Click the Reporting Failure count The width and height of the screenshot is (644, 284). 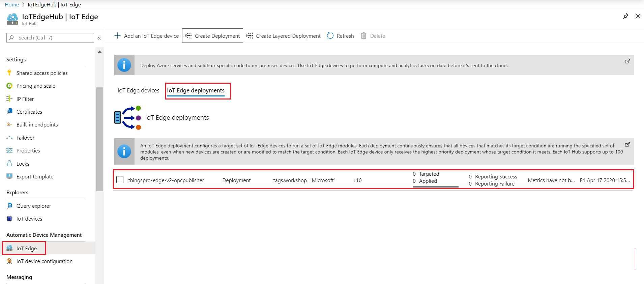[x=492, y=183]
